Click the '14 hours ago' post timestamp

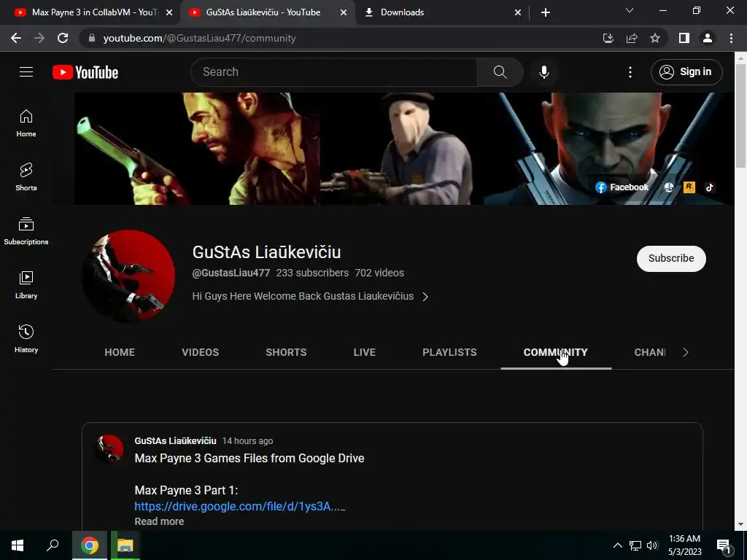tap(248, 441)
